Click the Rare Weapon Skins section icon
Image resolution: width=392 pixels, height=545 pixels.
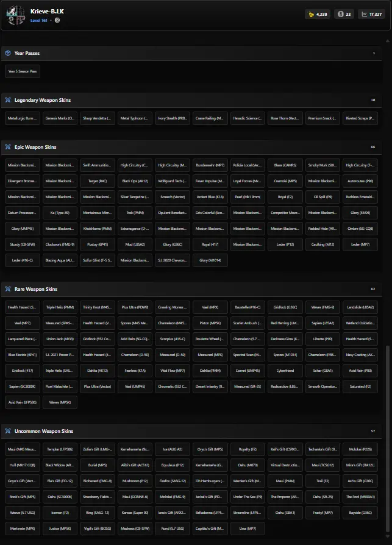pos(8,289)
